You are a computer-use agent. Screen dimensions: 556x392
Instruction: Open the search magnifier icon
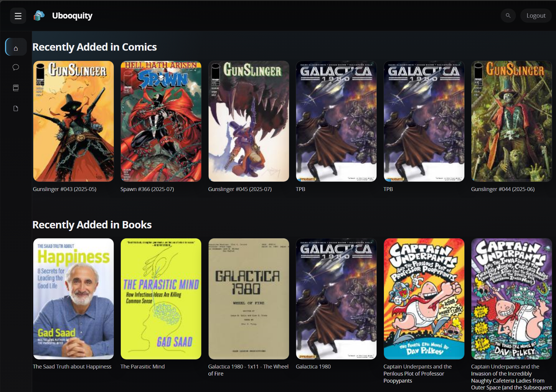(508, 16)
